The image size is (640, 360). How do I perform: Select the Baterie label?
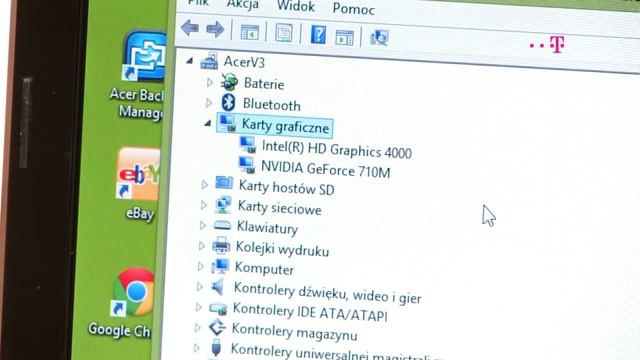264,84
